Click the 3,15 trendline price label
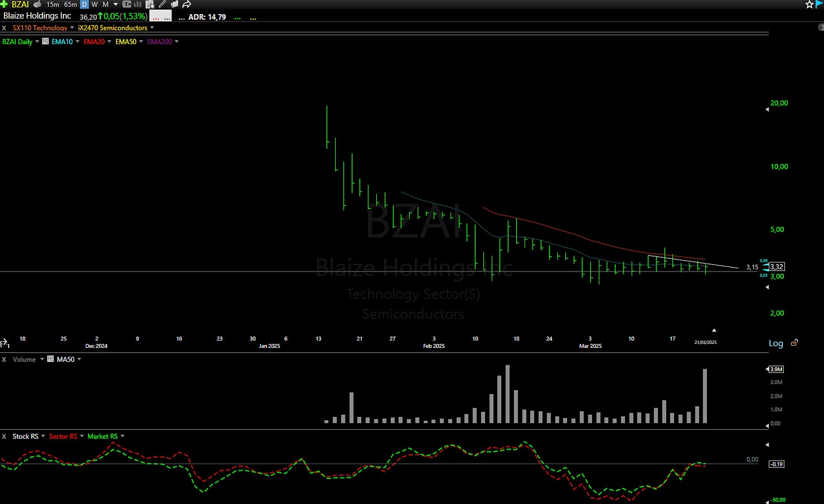Viewport: 824px width, 504px height. click(752, 267)
